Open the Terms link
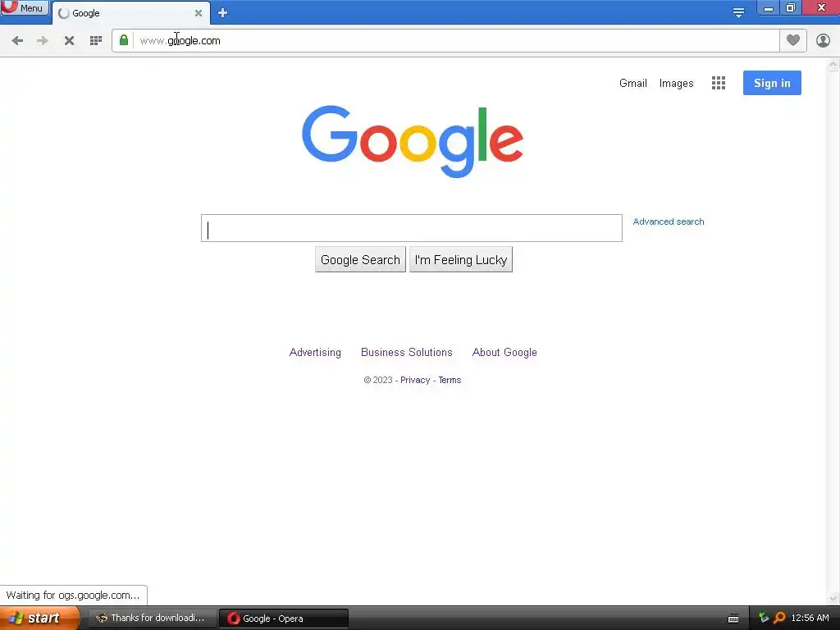Screen dimensions: 840x630 [x=450, y=380]
